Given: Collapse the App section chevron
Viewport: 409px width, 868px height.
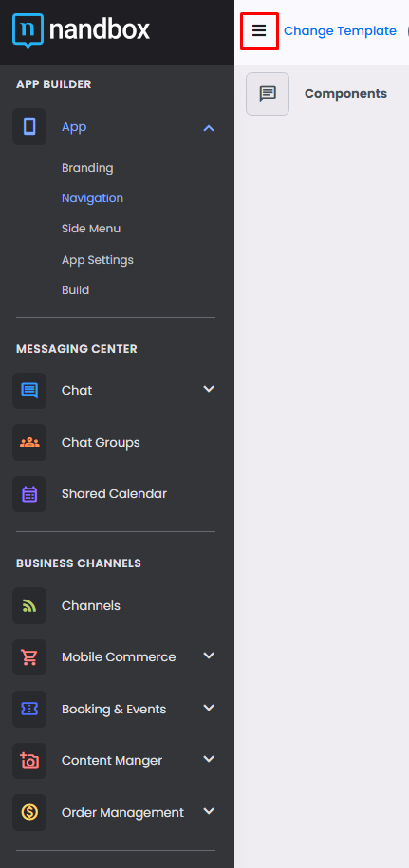Looking at the screenshot, I should [209, 128].
